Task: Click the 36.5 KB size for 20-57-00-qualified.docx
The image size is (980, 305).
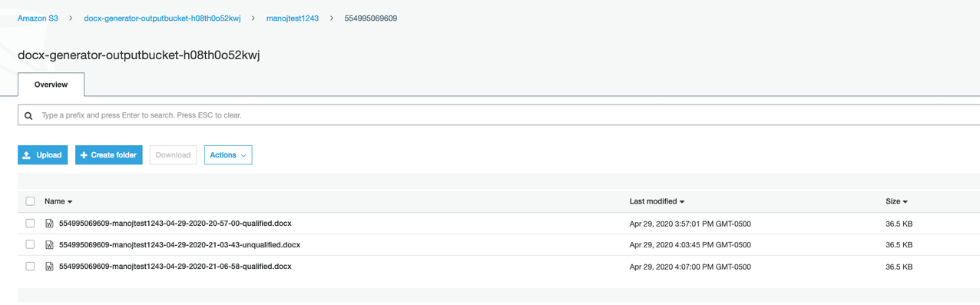Action: click(x=899, y=224)
